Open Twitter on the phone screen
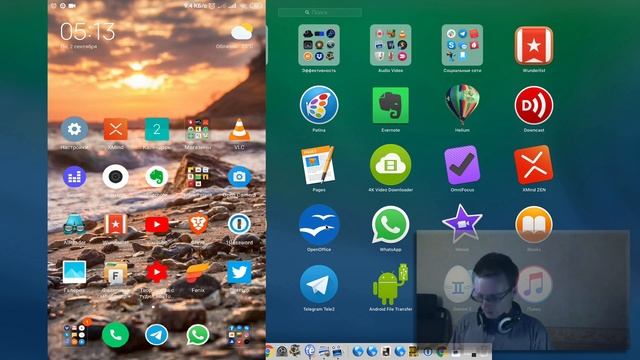640x360 pixels. click(239, 272)
